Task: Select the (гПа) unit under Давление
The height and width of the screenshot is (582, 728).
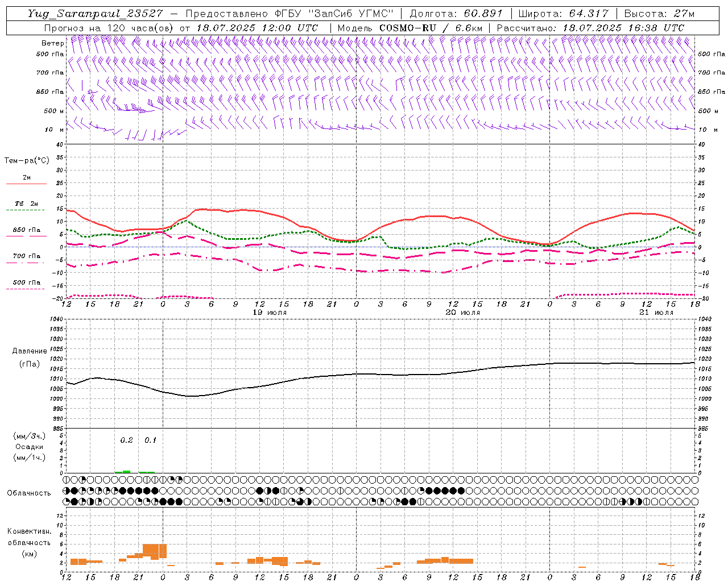Action: 29,364
